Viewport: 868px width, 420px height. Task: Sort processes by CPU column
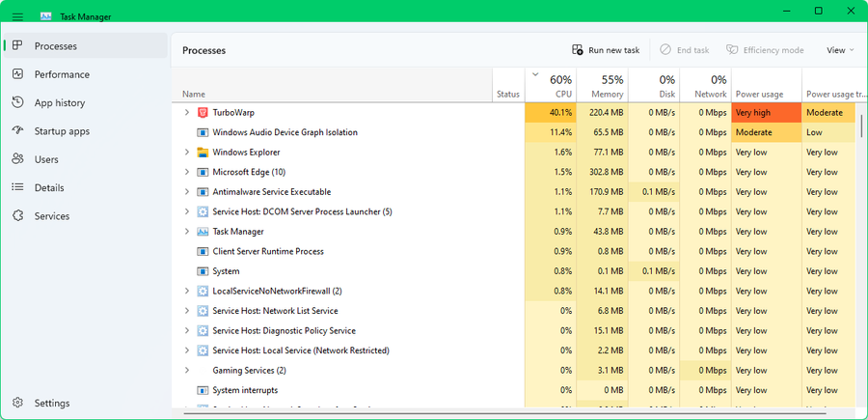pos(559,86)
